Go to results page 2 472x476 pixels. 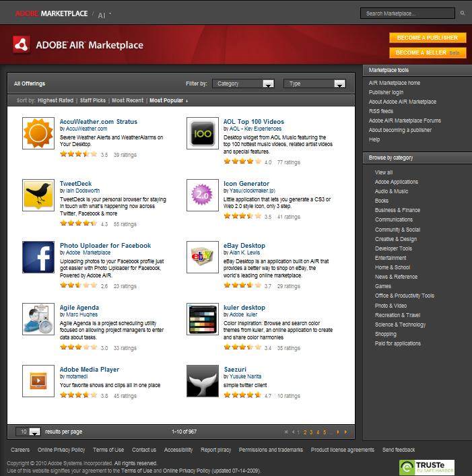coord(305,432)
